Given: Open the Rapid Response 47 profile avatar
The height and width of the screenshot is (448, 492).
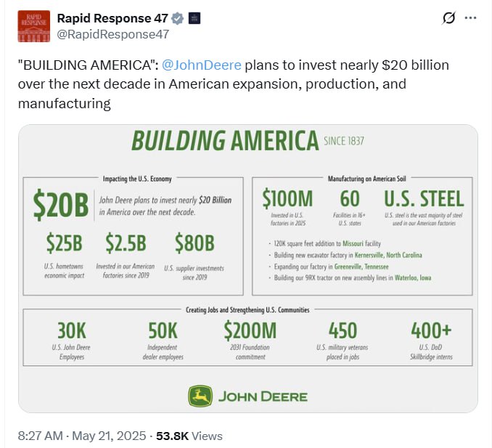Looking at the screenshot, I should click(34, 26).
